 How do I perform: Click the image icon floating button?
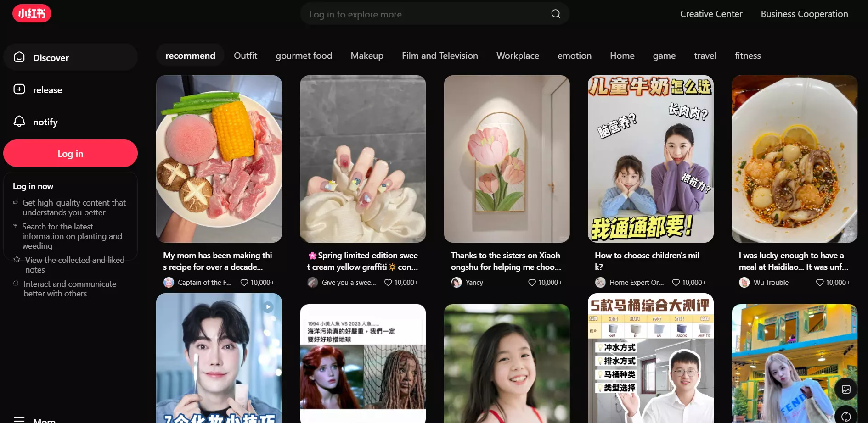[846, 390]
